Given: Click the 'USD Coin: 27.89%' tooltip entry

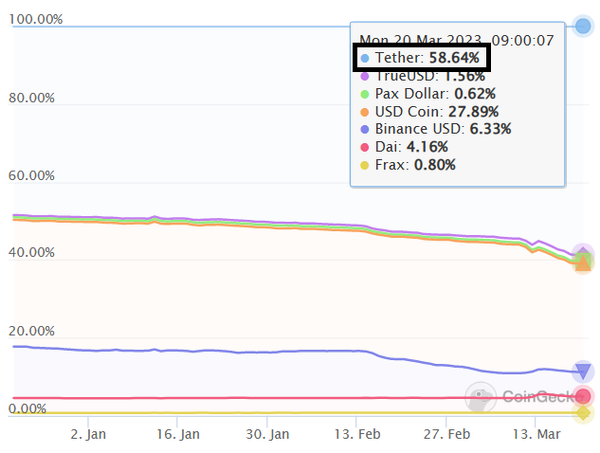Looking at the screenshot, I should pos(429,112).
